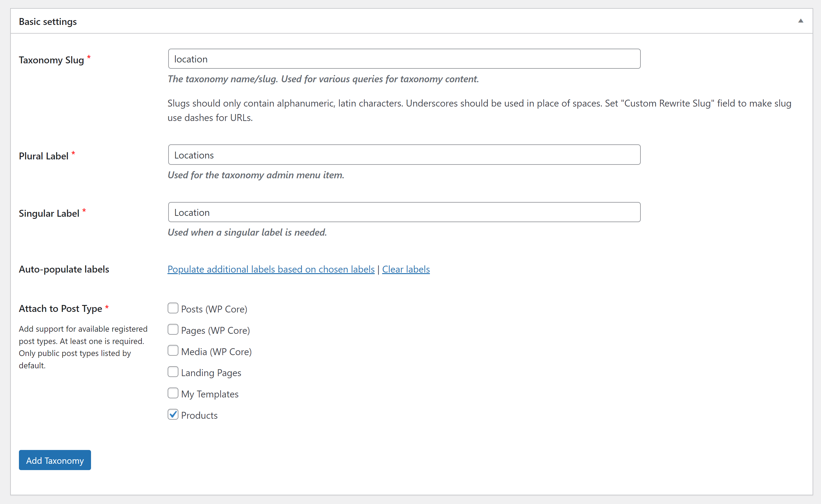Select the Singular Label input box

(404, 212)
